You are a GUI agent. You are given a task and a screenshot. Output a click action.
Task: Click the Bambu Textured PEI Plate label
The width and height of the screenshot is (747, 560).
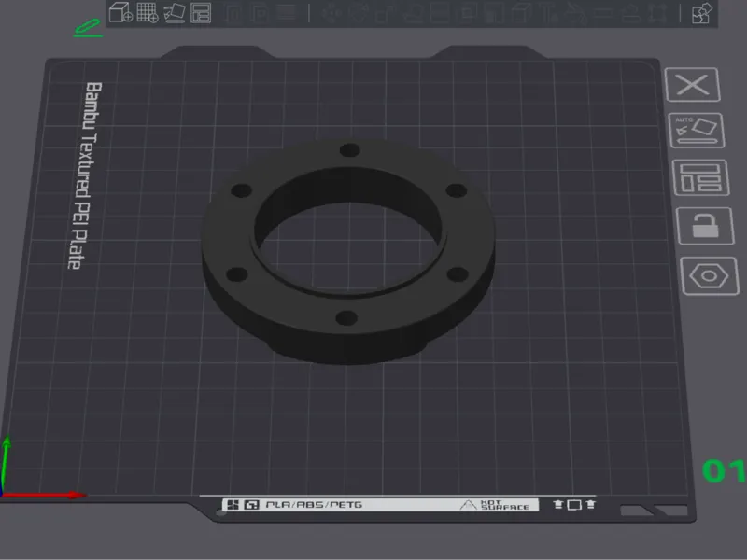click(x=85, y=175)
